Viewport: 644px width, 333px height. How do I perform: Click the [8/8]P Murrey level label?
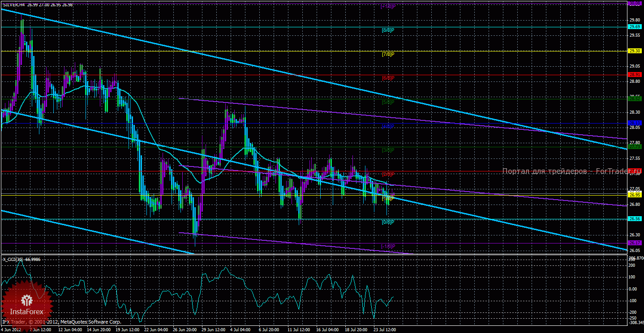(388, 30)
